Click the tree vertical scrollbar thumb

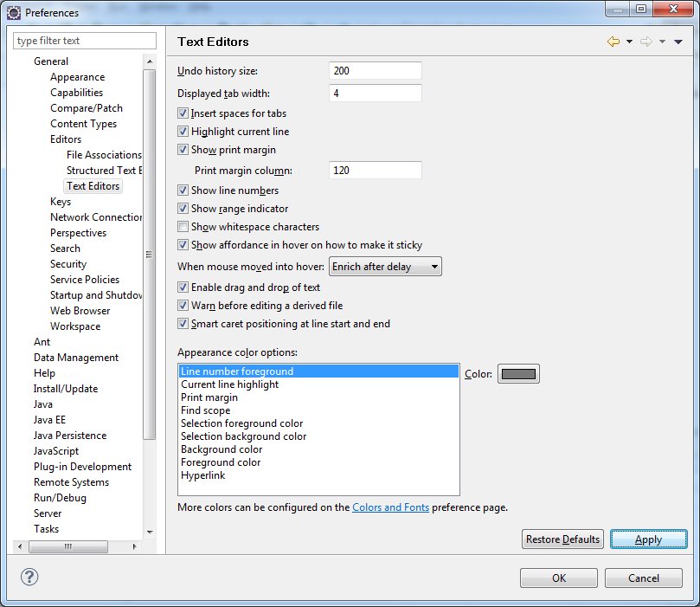point(150,255)
